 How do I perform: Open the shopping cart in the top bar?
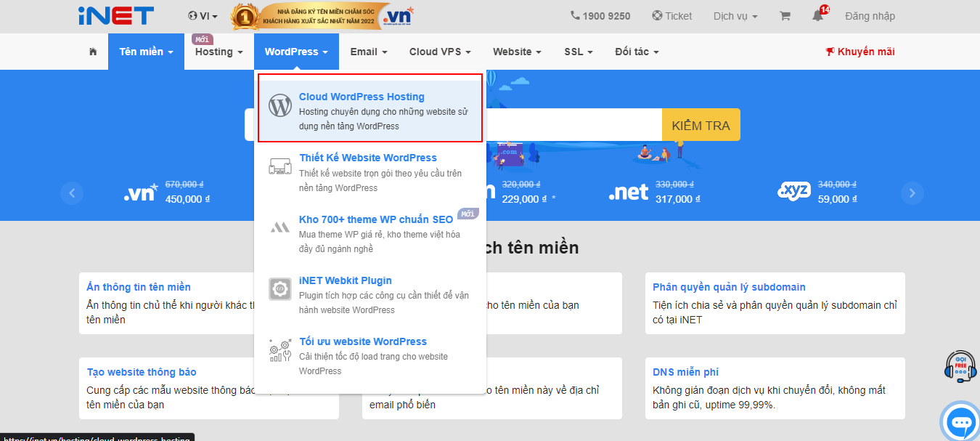point(785,15)
